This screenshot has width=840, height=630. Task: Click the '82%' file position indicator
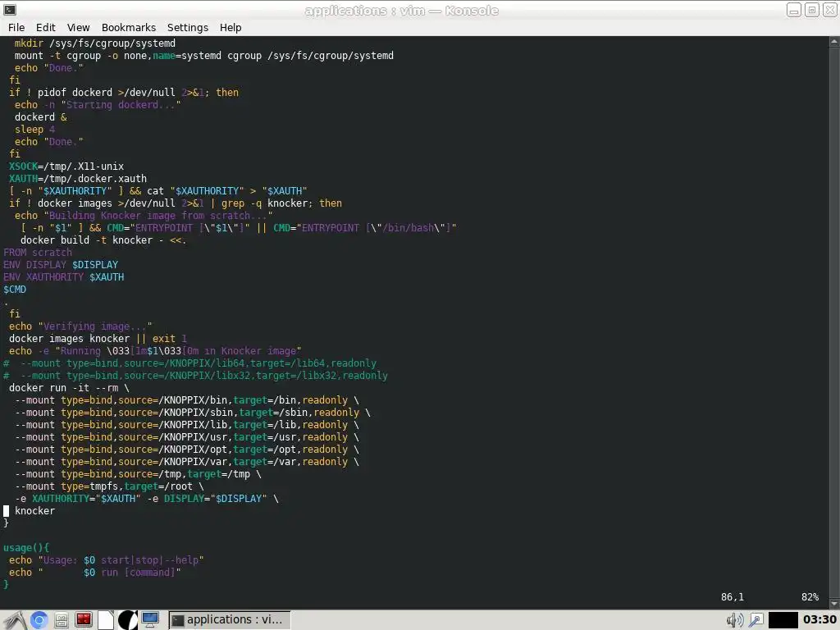810,597
